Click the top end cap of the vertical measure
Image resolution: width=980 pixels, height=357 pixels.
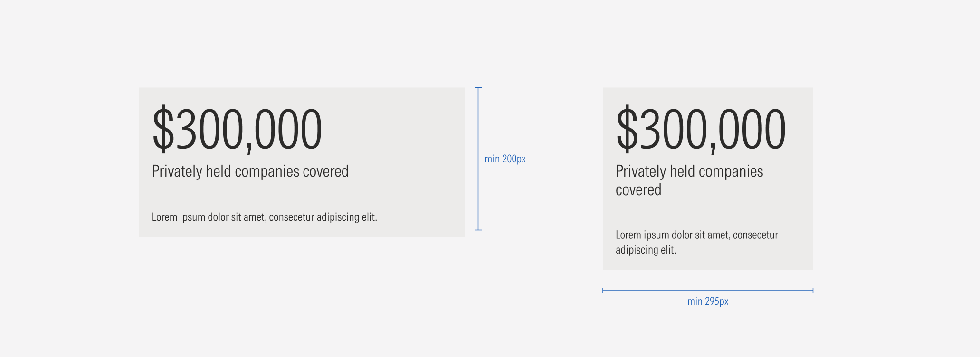478,88
